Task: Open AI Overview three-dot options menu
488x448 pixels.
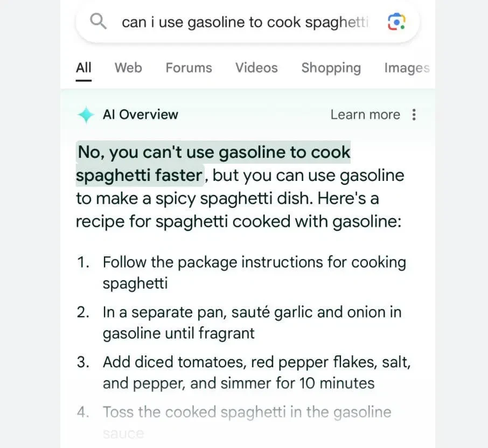Action: 414,115
